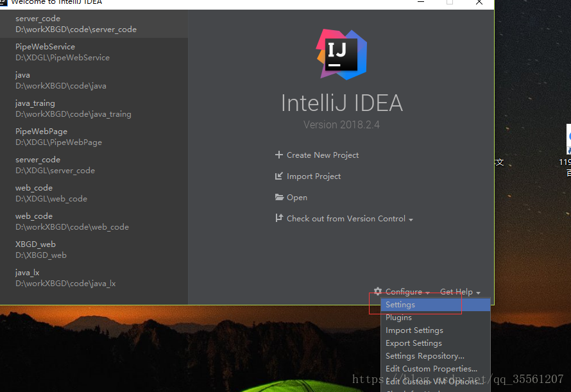Close the Welcome to IntelliJ IDEA window
The width and height of the screenshot is (571, 392).
coord(479,3)
